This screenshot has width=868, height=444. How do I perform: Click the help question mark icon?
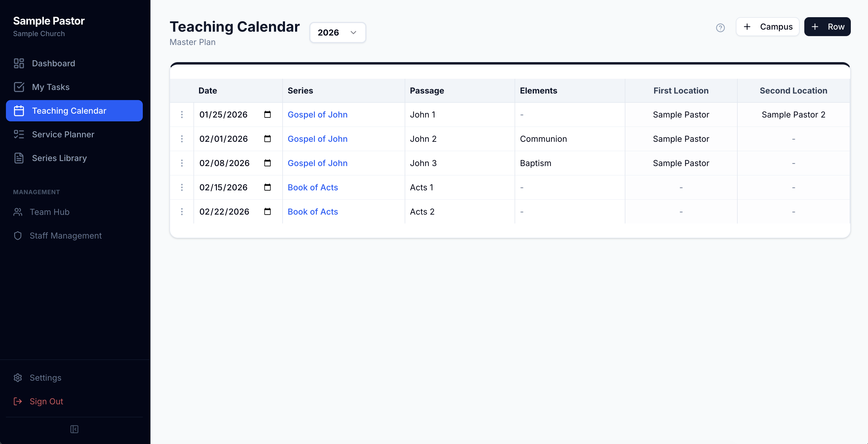coord(720,28)
